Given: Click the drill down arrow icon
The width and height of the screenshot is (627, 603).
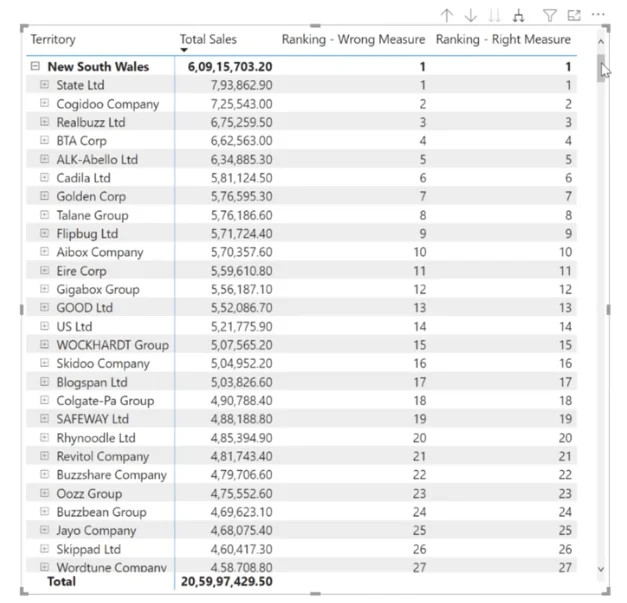Looking at the screenshot, I should point(471,16).
